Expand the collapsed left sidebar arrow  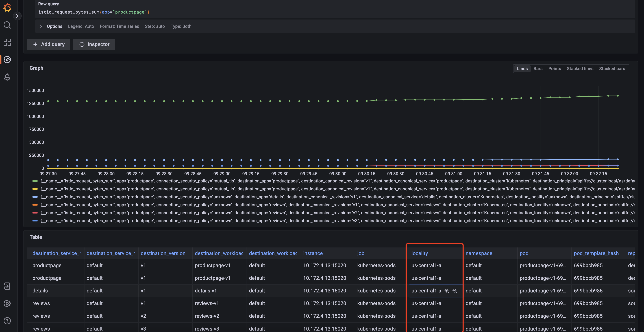(17, 16)
